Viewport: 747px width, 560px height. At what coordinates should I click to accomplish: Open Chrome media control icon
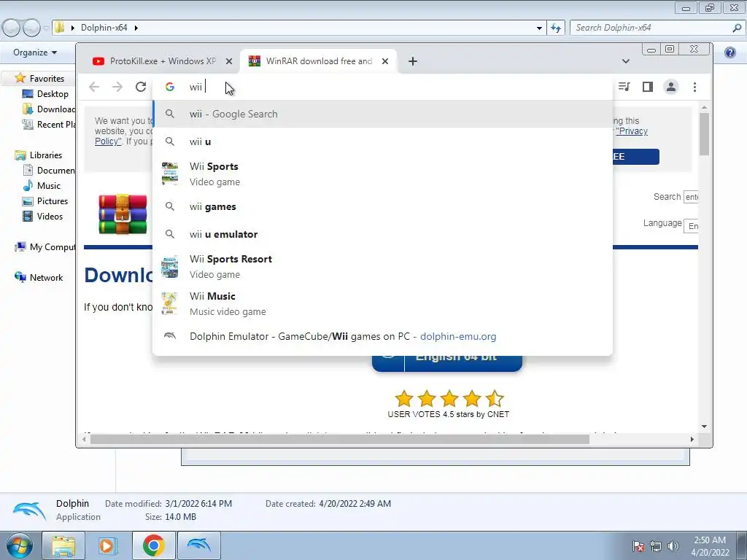click(624, 87)
